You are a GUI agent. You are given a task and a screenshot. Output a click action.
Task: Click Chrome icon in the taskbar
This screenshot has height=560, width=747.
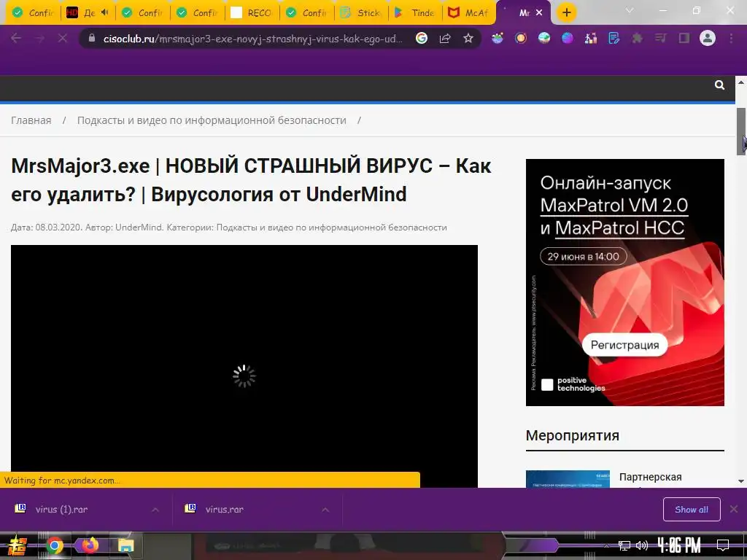pyautogui.click(x=54, y=545)
